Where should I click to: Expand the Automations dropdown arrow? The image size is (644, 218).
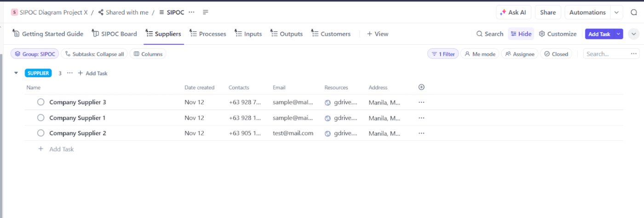[616, 12]
